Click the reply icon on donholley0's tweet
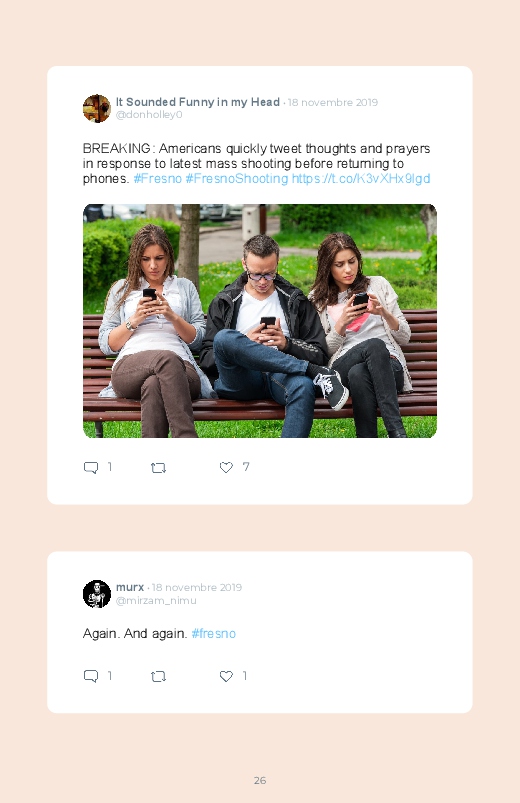This screenshot has width=520, height=803. point(91,467)
